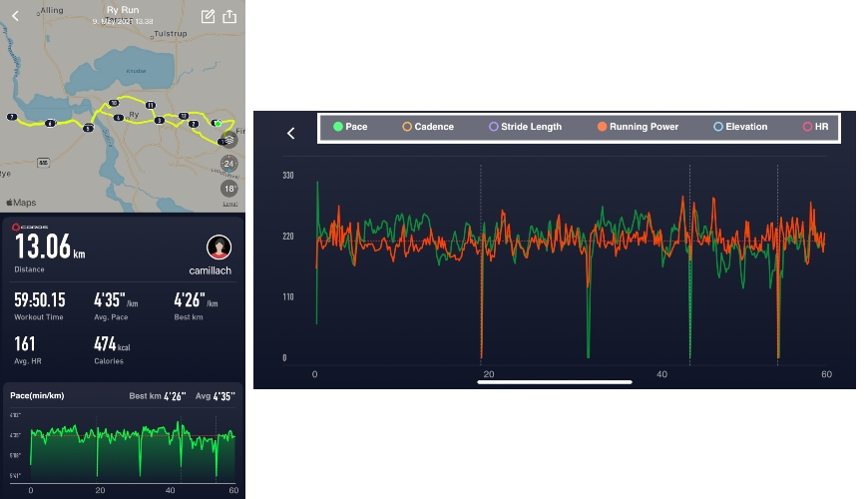Tap the home indicator bar below the chart
The width and height of the screenshot is (868, 499).
tap(555, 382)
